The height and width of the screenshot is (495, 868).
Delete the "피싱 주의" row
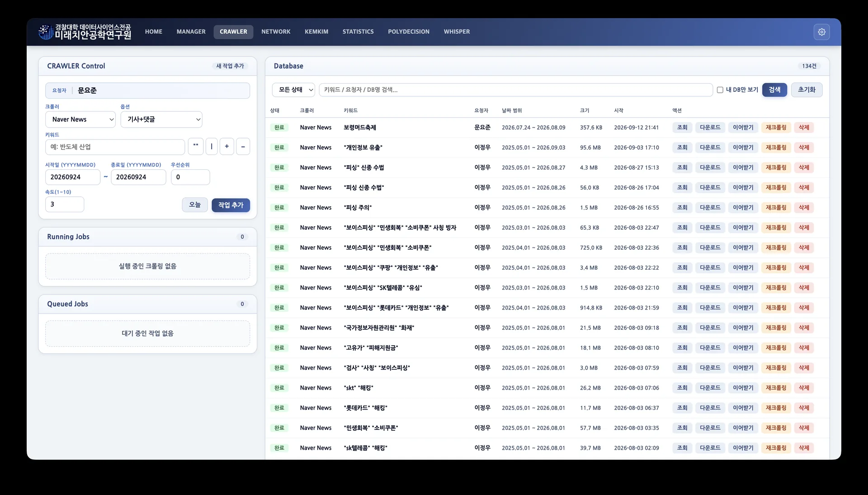(804, 208)
